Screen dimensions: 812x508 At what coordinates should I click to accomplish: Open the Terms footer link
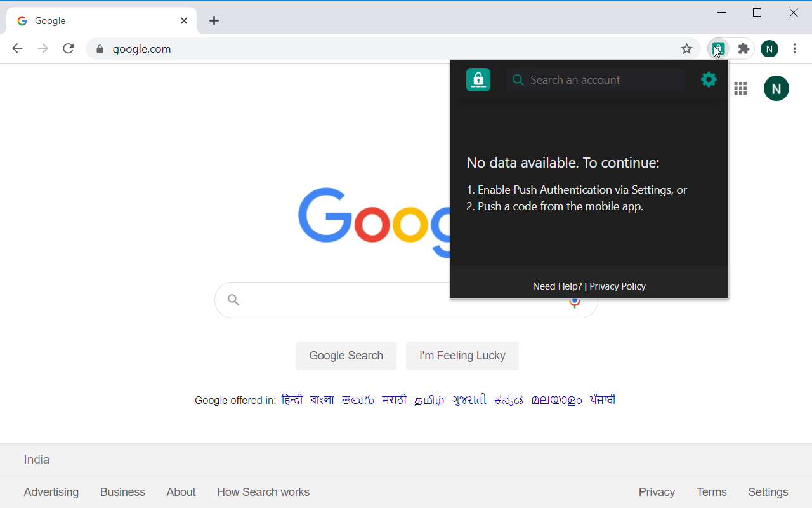(712, 492)
